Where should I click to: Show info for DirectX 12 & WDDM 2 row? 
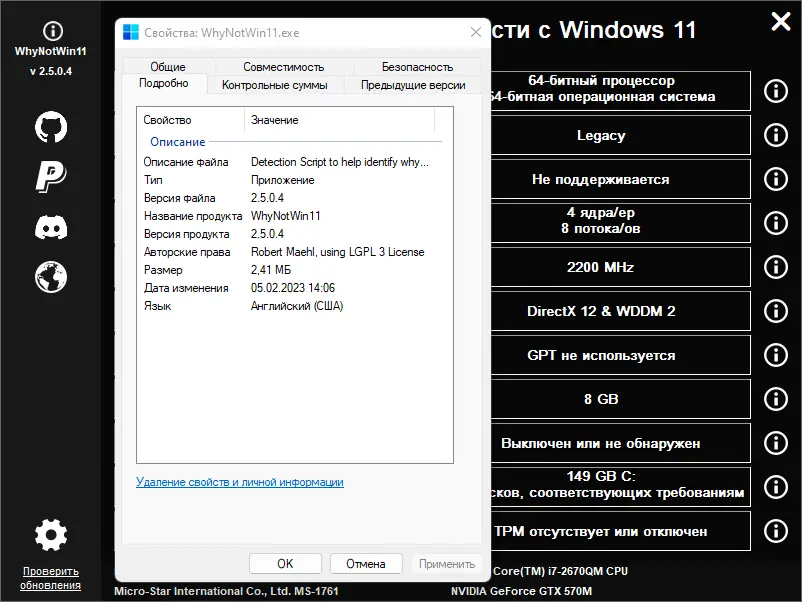[x=775, y=311]
